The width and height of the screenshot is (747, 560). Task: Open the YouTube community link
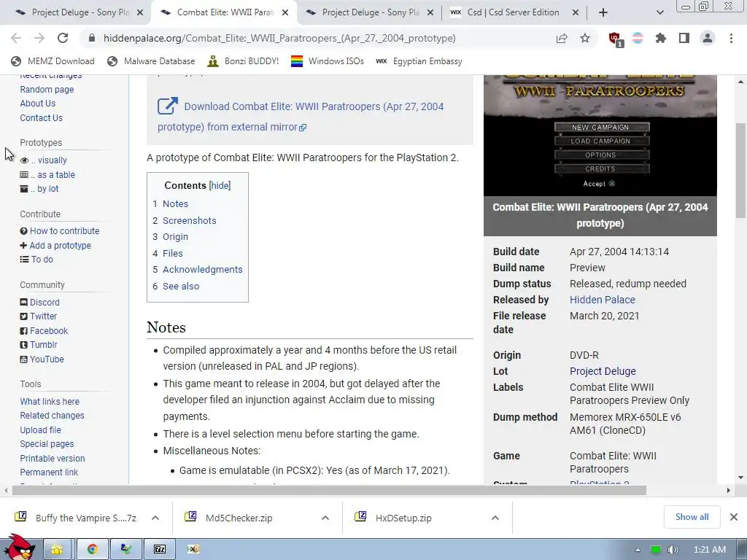coord(42,359)
